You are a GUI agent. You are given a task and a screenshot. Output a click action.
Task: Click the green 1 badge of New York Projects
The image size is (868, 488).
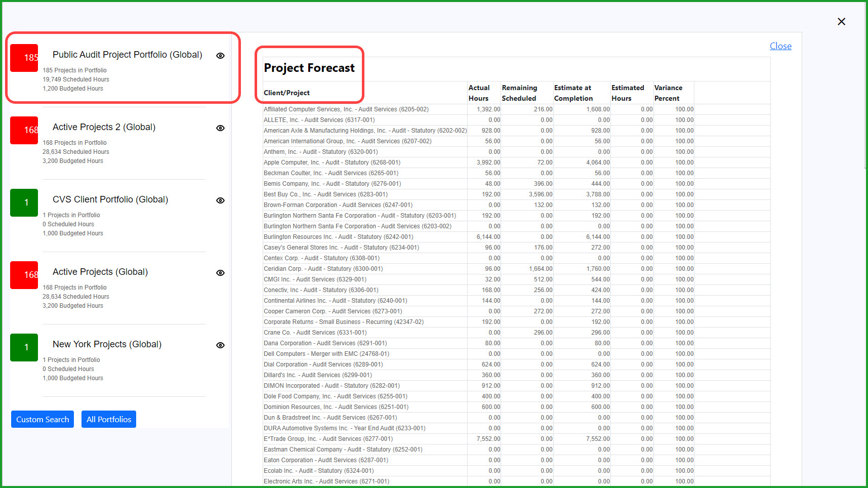24,347
